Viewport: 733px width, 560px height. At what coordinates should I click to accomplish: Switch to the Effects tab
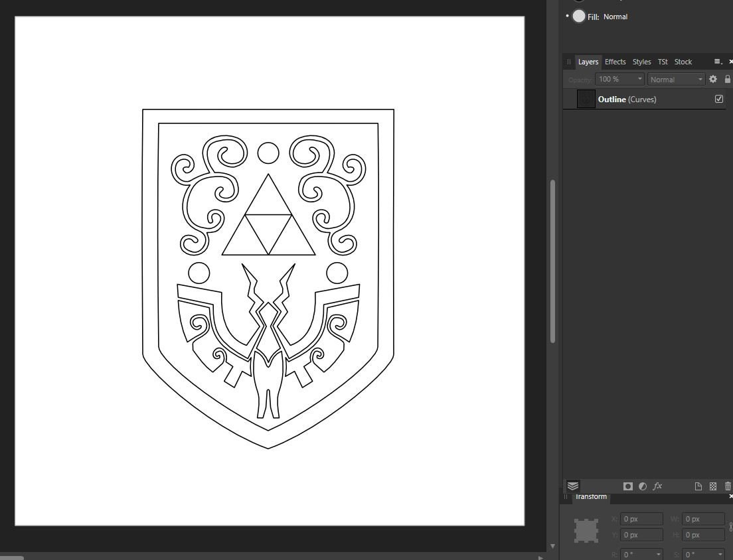[x=615, y=61]
